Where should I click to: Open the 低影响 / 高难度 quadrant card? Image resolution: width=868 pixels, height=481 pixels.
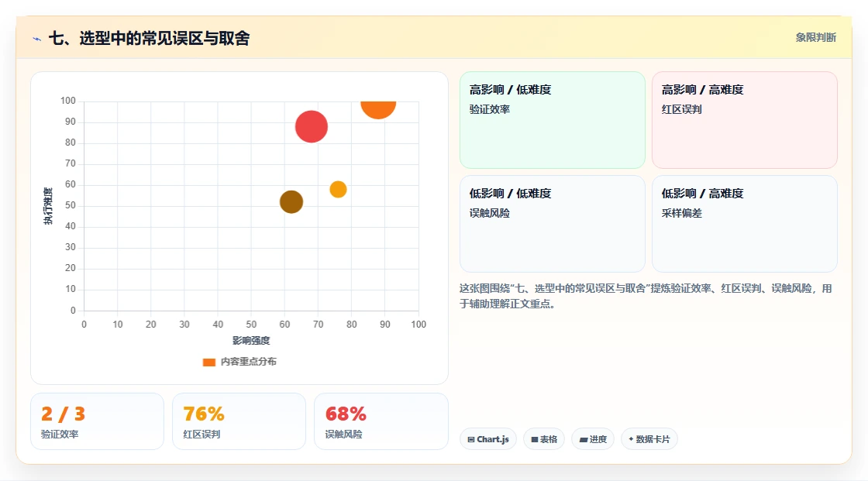(x=745, y=224)
